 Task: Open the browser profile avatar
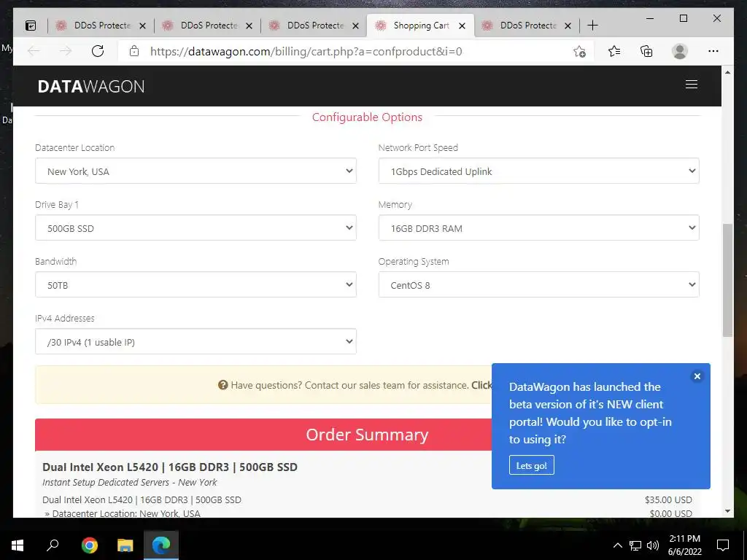[x=680, y=51]
